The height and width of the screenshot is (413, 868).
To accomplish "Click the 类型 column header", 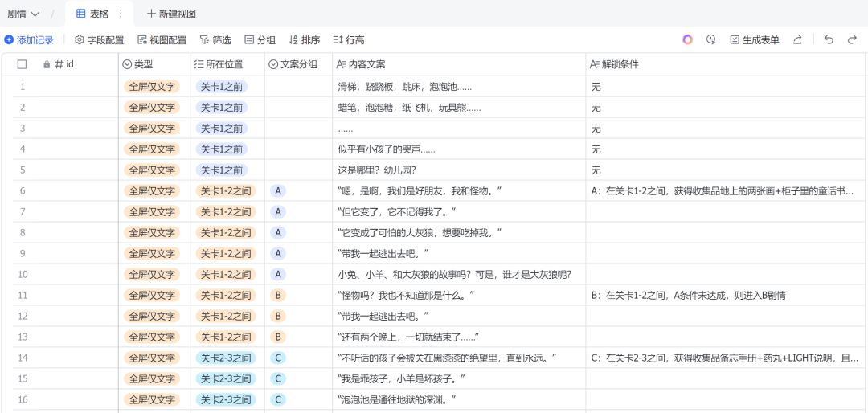I will [x=154, y=64].
